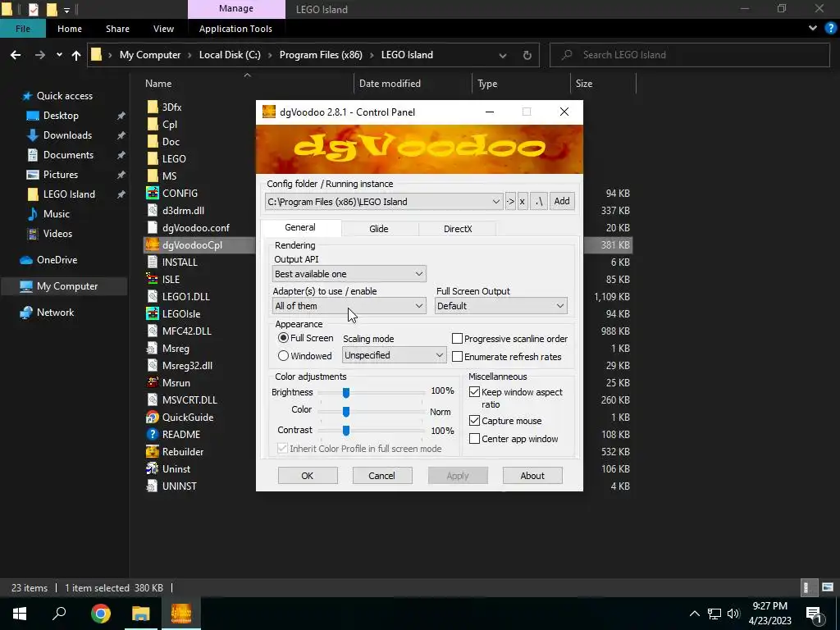Open the volume control in system tray
The width and height of the screenshot is (840, 630).
coord(733,614)
